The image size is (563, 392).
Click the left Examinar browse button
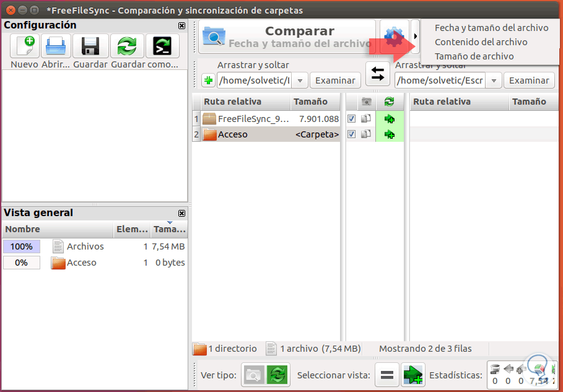(335, 81)
